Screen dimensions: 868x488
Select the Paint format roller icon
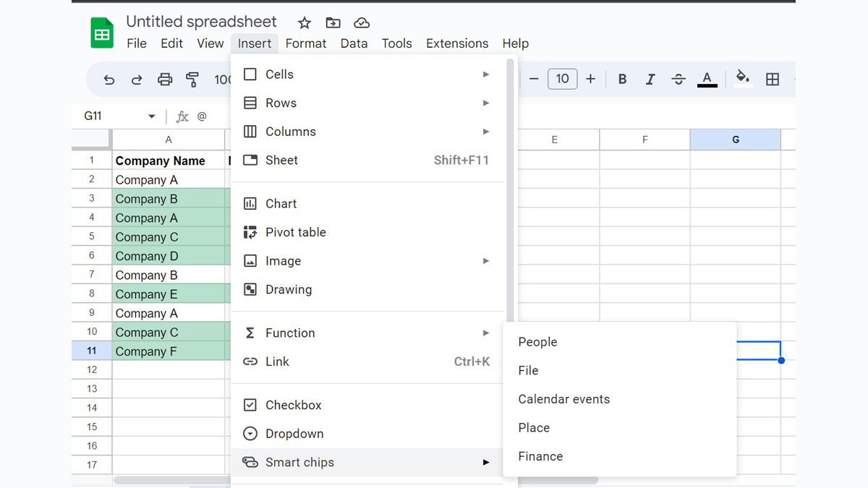[192, 80]
